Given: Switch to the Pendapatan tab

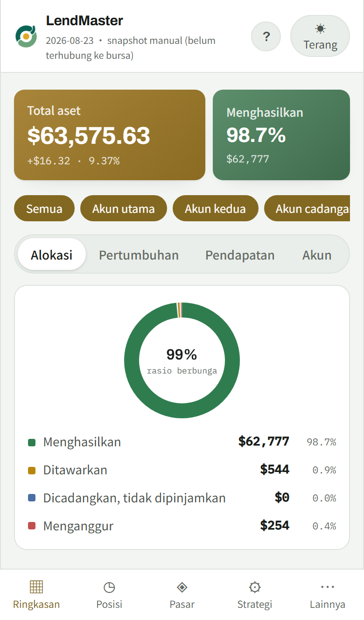Looking at the screenshot, I should [x=240, y=254].
